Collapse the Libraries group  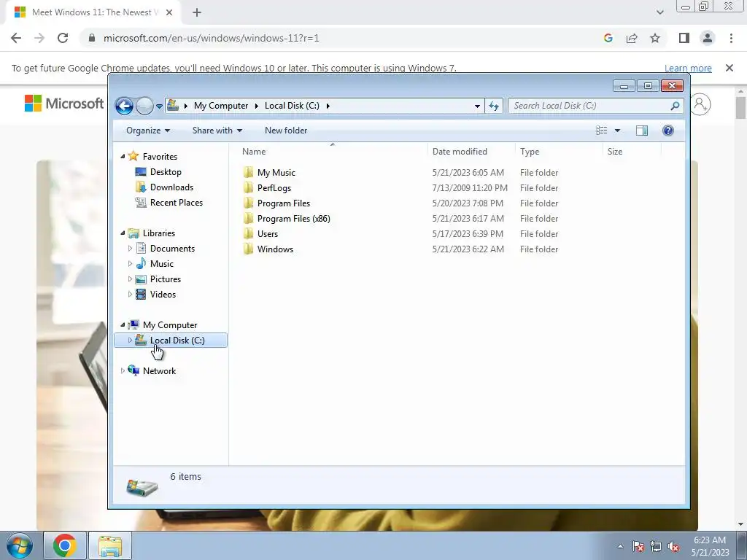coord(123,233)
